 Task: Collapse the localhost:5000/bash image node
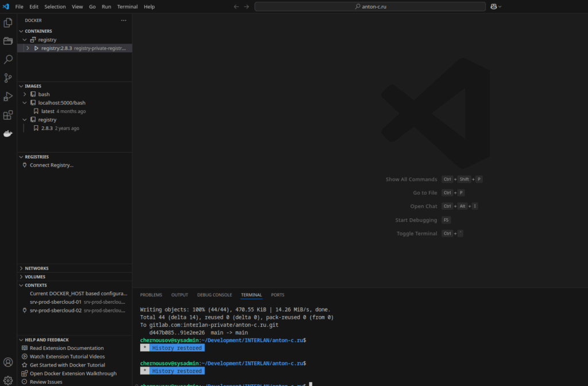click(x=25, y=103)
